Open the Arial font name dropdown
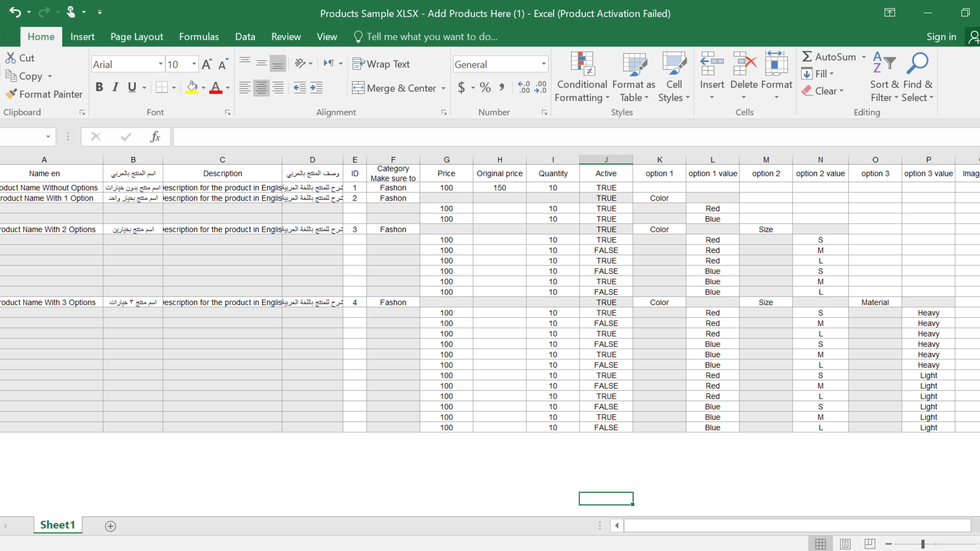The height and width of the screenshot is (551, 980). [160, 64]
